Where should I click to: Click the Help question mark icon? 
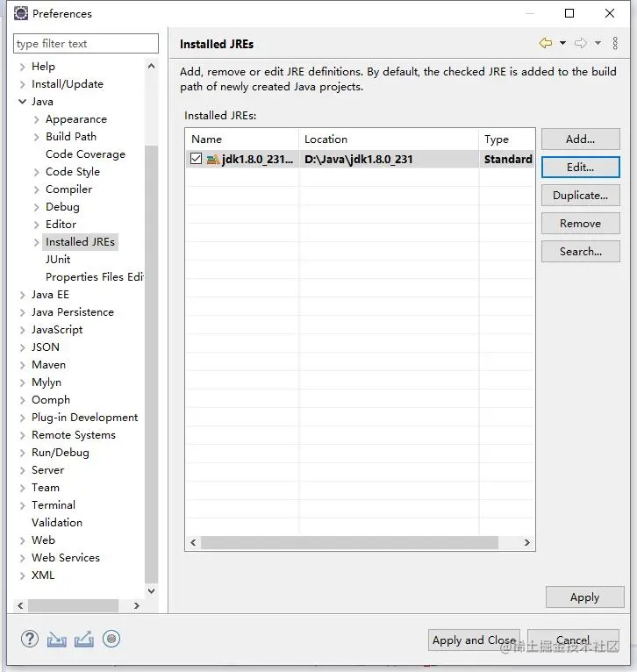point(30,639)
